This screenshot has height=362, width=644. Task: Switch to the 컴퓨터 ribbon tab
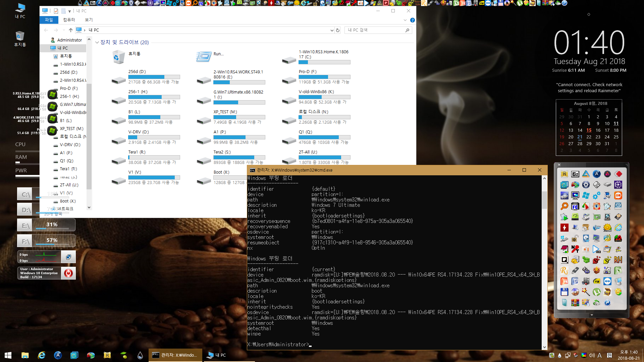click(69, 20)
